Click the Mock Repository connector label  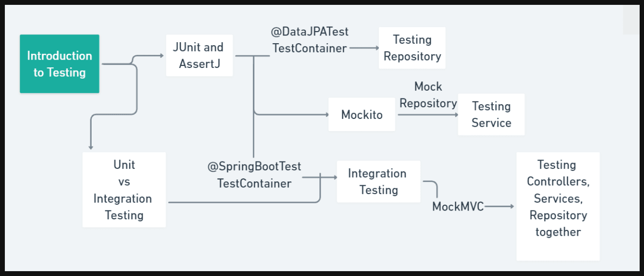point(428,95)
